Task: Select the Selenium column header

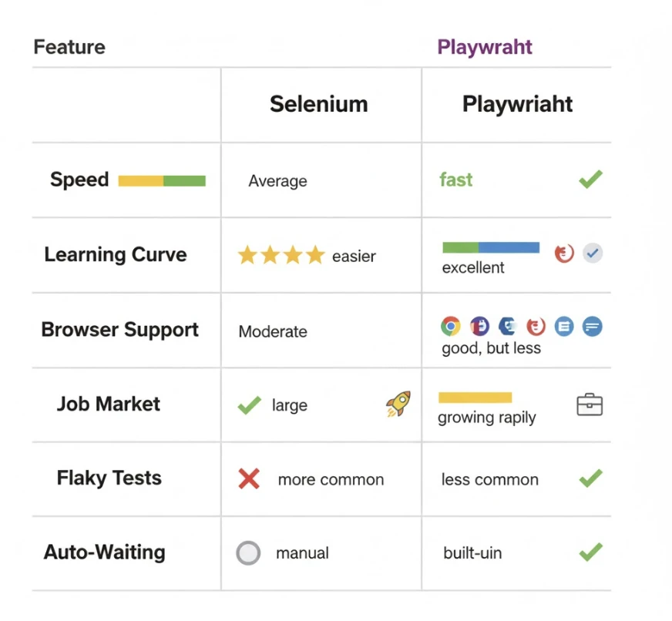Action: tap(318, 105)
